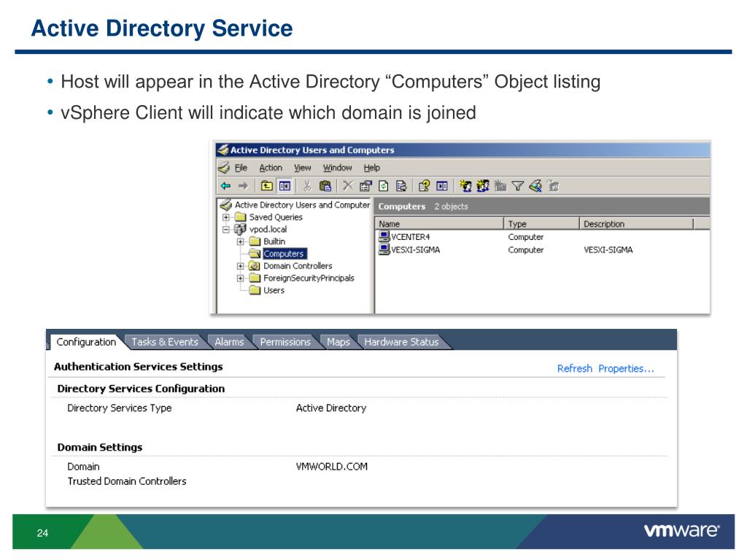Create new user icon

tap(465, 186)
